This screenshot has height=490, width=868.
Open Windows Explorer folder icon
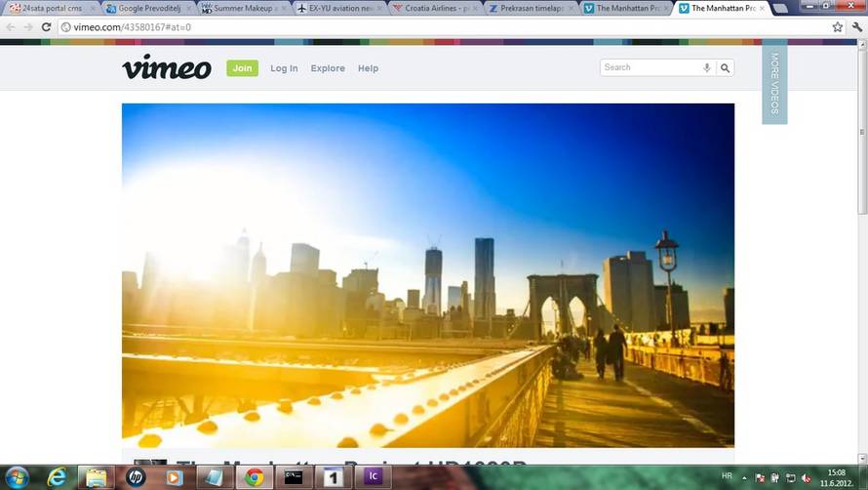click(x=96, y=477)
